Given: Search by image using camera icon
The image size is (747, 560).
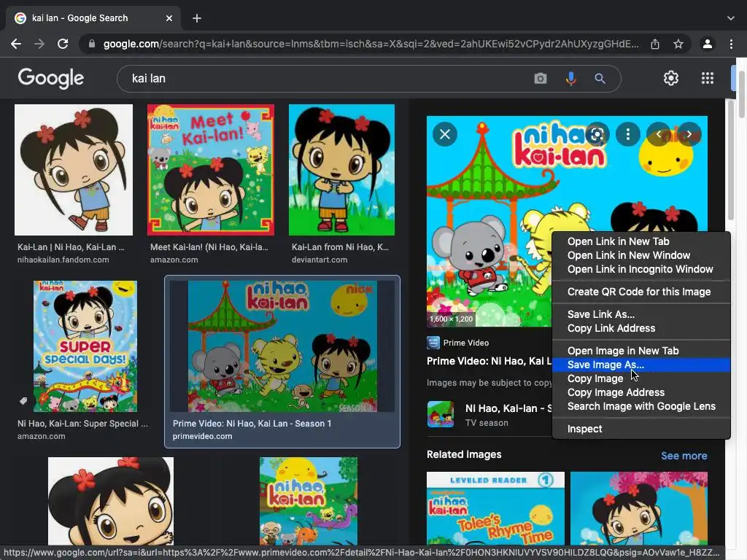Looking at the screenshot, I should click(x=541, y=78).
